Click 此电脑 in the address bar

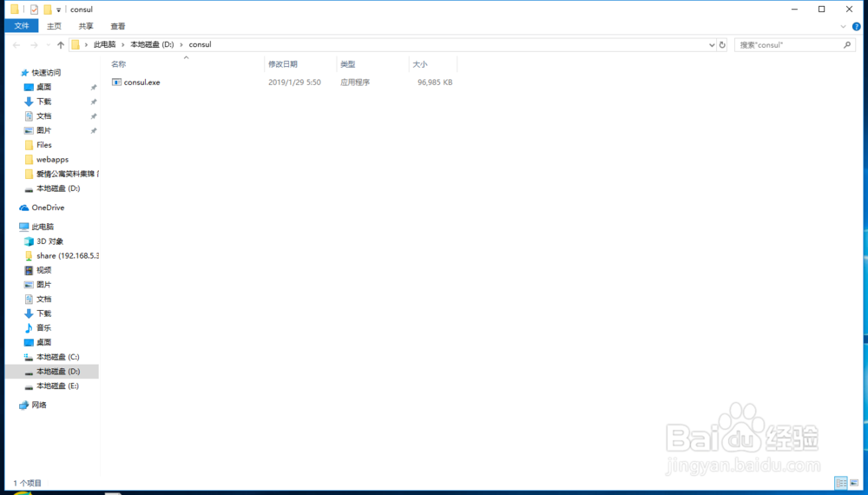pyautogui.click(x=105, y=44)
